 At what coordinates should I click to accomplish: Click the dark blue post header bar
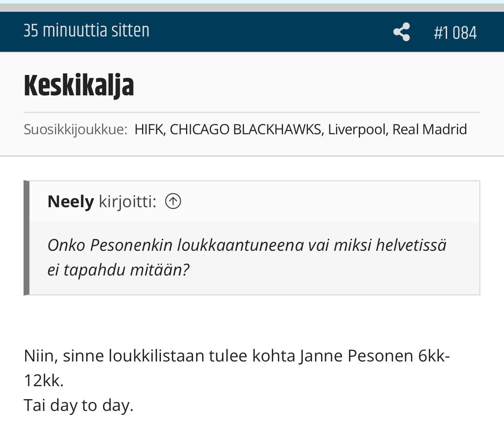(x=252, y=32)
